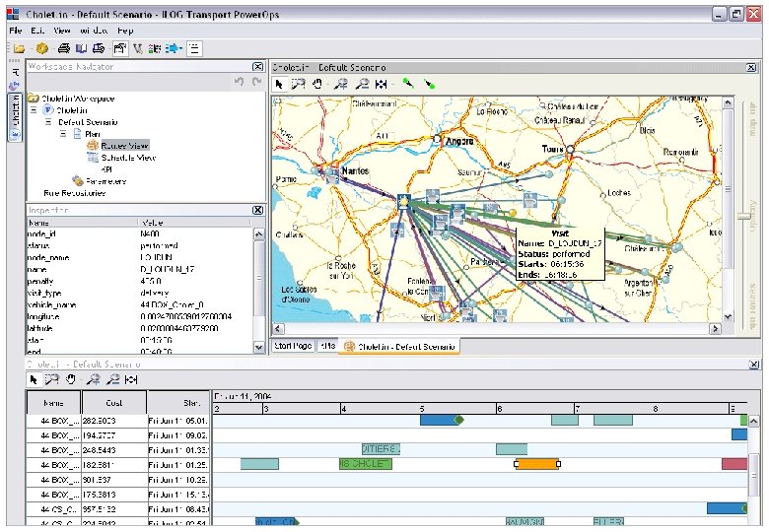The image size is (769, 532).
Task: Click the map horizontal scroll right arrow
Action: [x=716, y=329]
